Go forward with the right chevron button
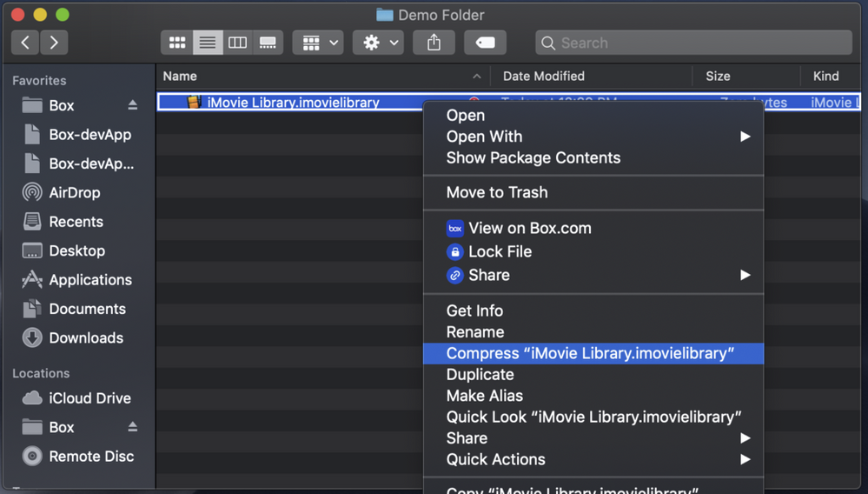 pos(54,43)
